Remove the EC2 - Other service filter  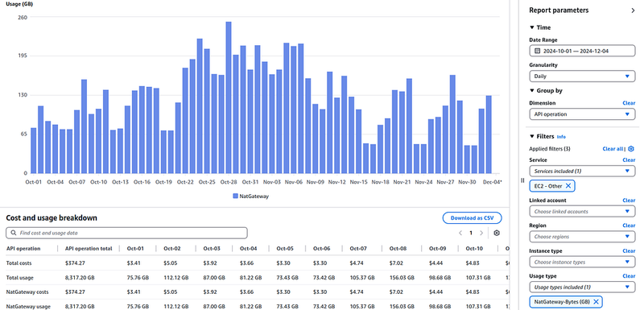pyautogui.click(x=568, y=186)
